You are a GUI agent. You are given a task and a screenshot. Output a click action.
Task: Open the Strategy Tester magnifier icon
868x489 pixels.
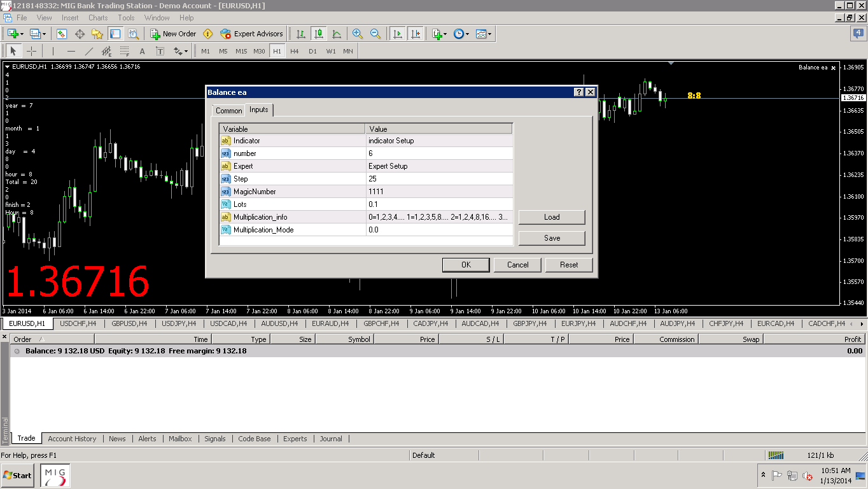(133, 34)
